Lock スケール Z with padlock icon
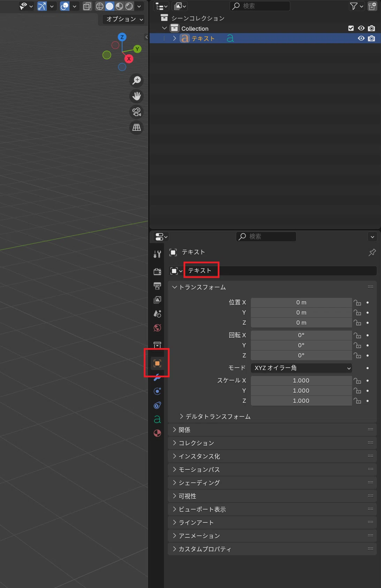The width and height of the screenshot is (381, 588). (358, 401)
